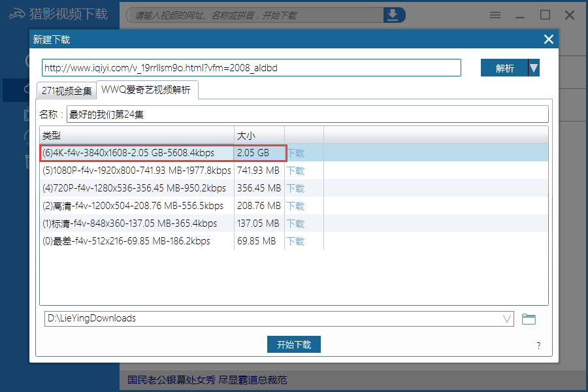Click 下载 link for the 标清 row
Image resolution: width=588 pixels, height=392 pixels.
pos(296,223)
